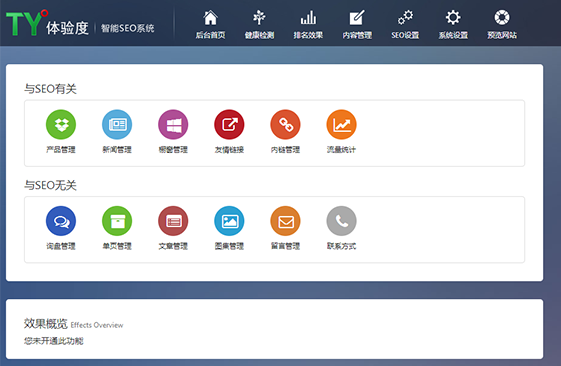Open 友情链接 red external link icon
The width and height of the screenshot is (561, 366).
point(229,124)
